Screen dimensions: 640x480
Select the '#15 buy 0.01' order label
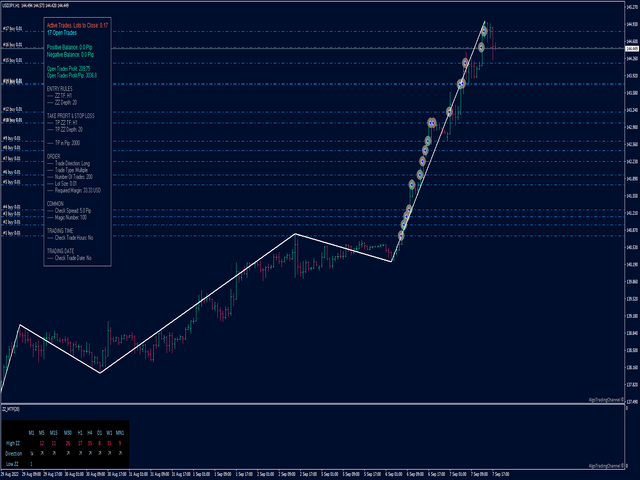point(13,60)
